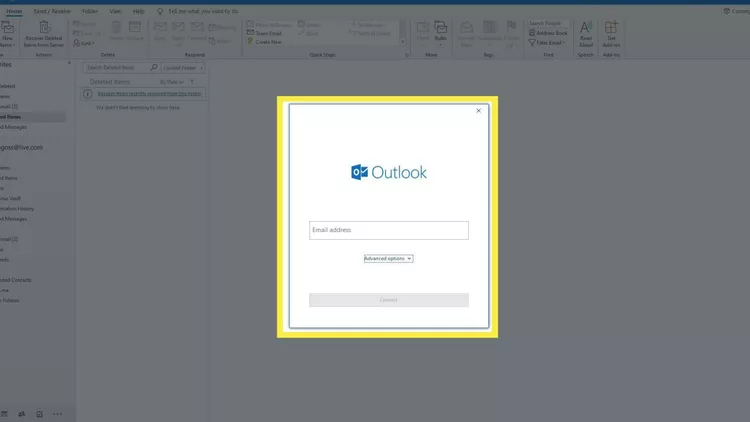Open the Address Book
The width and height of the screenshot is (750, 422).
point(548,33)
